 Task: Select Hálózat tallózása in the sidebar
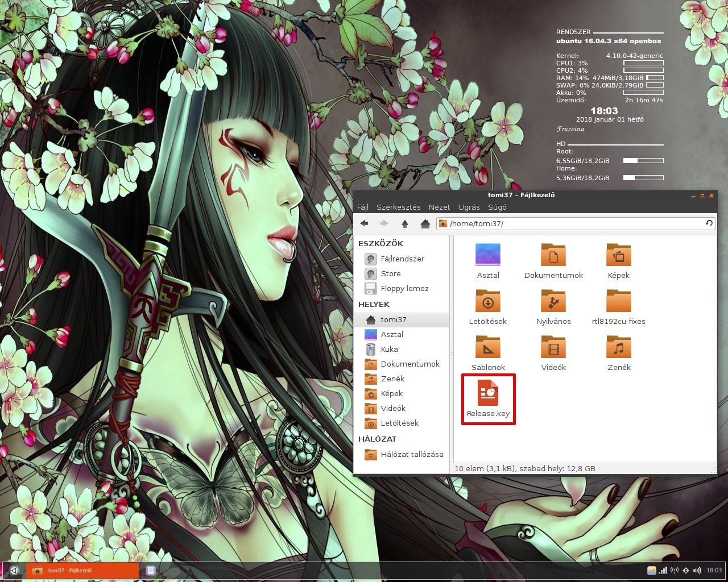tap(402, 455)
